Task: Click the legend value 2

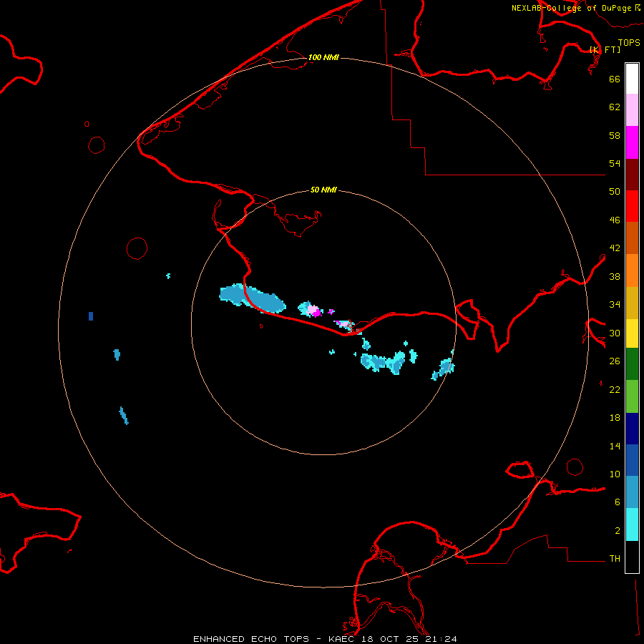Action: tap(618, 530)
